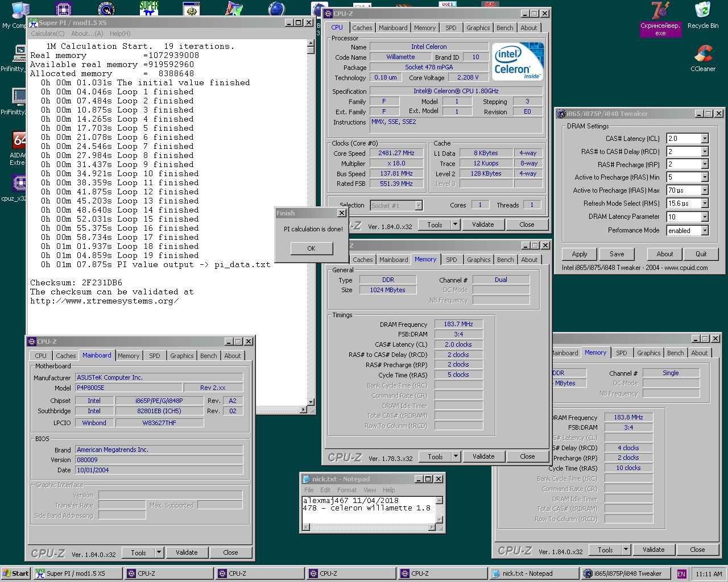Image resolution: width=728 pixels, height=582 pixels.
Task: Click the i865 Tweaker title bar icon
Action: point(561,114)
